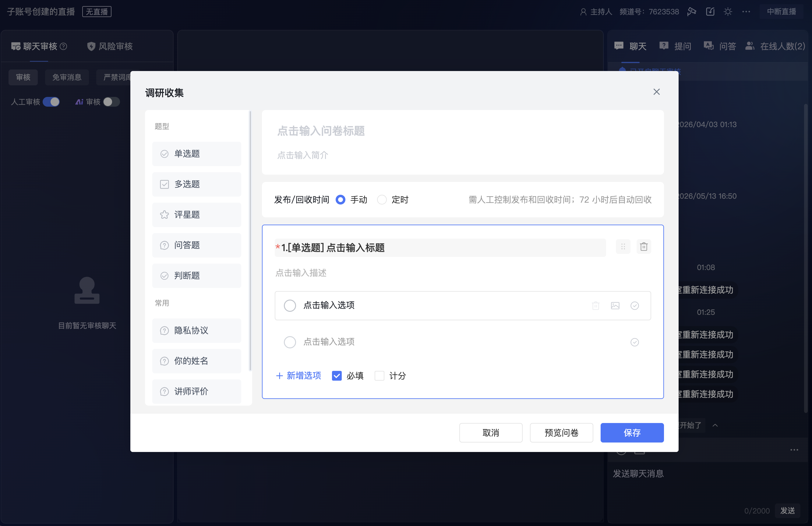Uncheck the 必填 required checkbox
Image resolution: width=812 pixels, height=526 pixels.
click(336, 375)
